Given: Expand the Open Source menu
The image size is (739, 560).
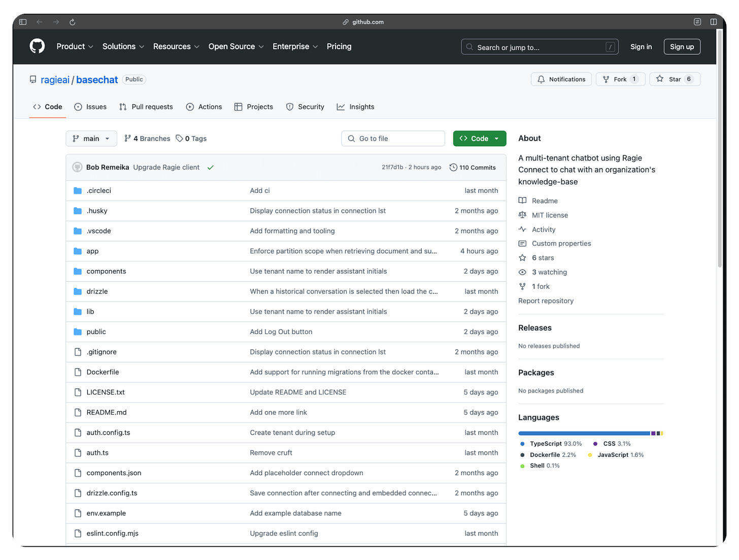Looking at the screenshot, I should tap(236, 46).
